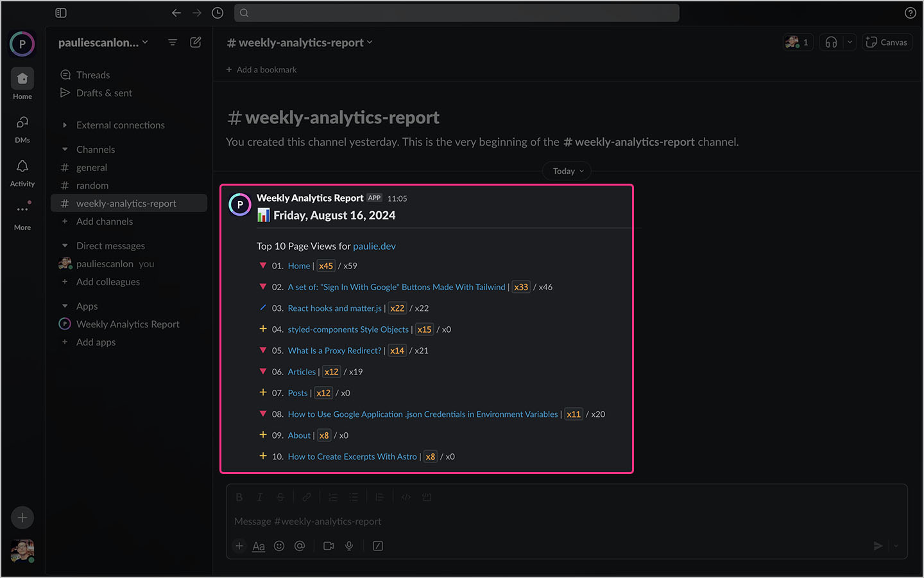924x578 pixels.
Task: Open the Canvas button
Action: pyautogui.click(x=887, y=41)
